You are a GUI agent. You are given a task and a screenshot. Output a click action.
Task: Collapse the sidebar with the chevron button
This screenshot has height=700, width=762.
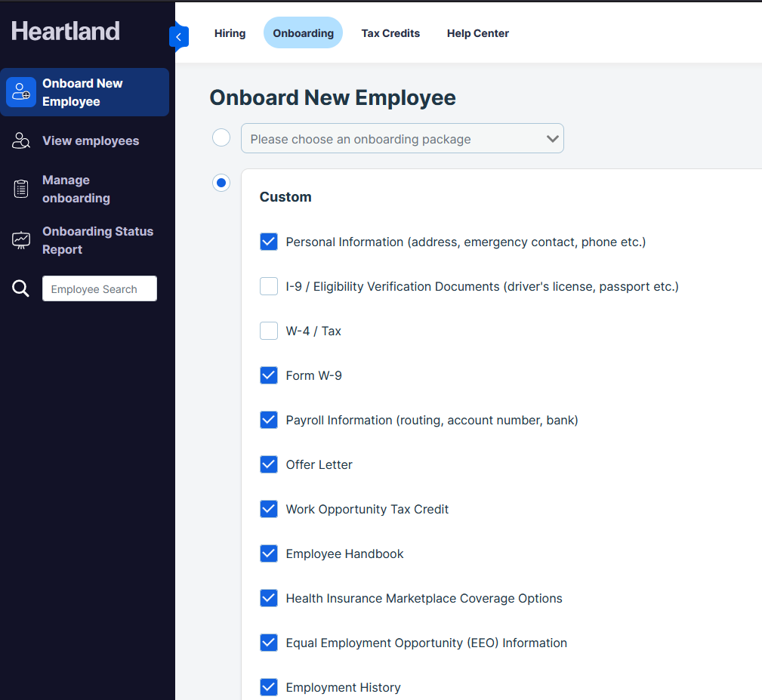(179, 37)
